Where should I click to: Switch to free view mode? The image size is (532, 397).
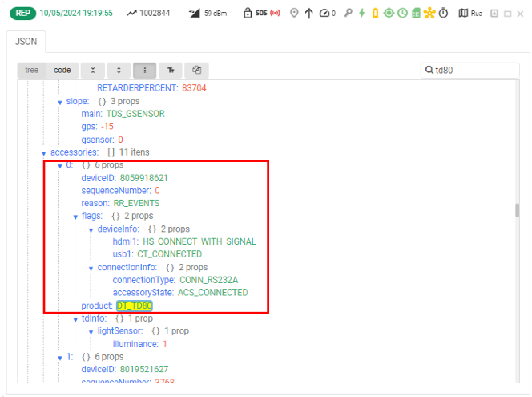pyautogui.click(x=32, y=71)
